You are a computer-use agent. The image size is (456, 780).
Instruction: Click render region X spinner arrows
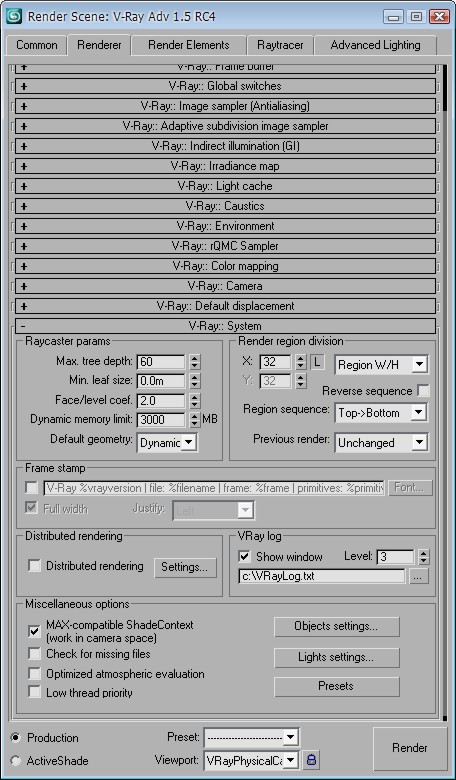pos(300,362)
